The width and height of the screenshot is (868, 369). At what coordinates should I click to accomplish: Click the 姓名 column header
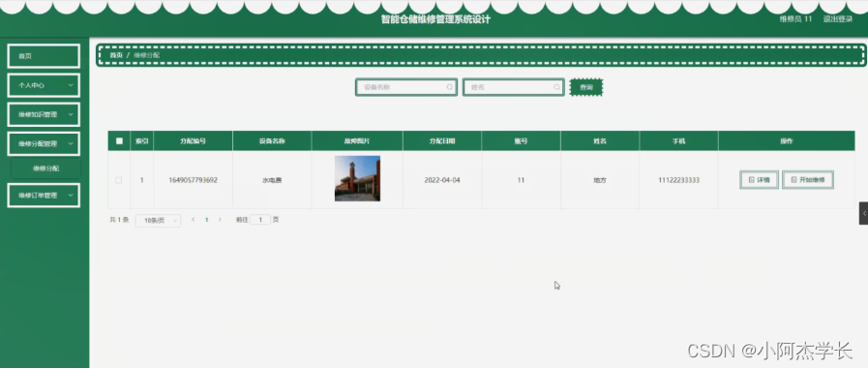(600, 140)
